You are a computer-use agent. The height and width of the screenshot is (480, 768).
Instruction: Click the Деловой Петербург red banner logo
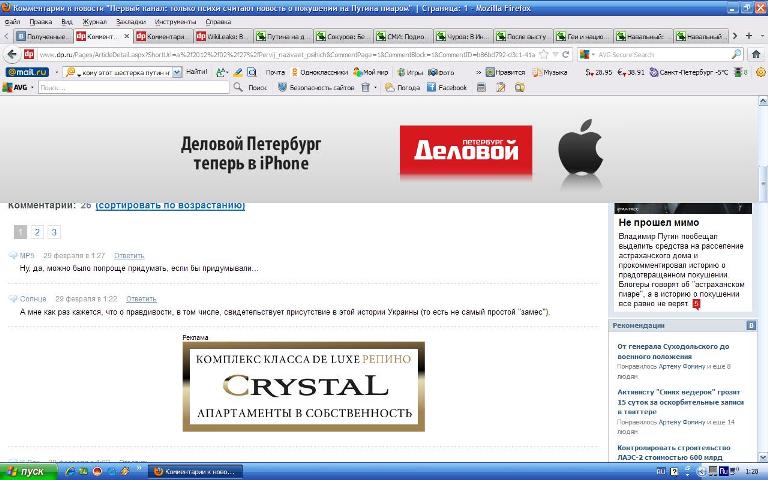tap(466, 150)
